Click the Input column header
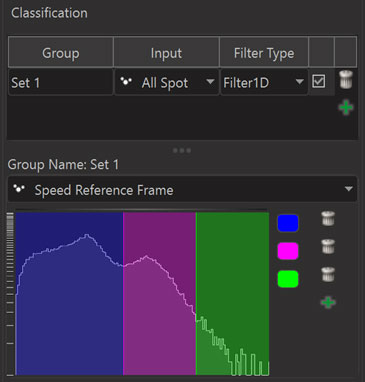365x382 pixels. coord(166,53)
